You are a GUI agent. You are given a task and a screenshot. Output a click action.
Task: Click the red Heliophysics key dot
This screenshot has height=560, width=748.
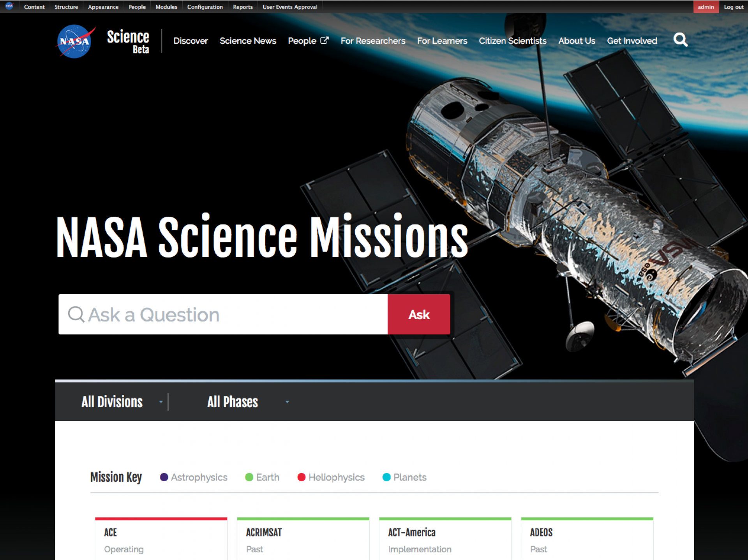(301, 477)
